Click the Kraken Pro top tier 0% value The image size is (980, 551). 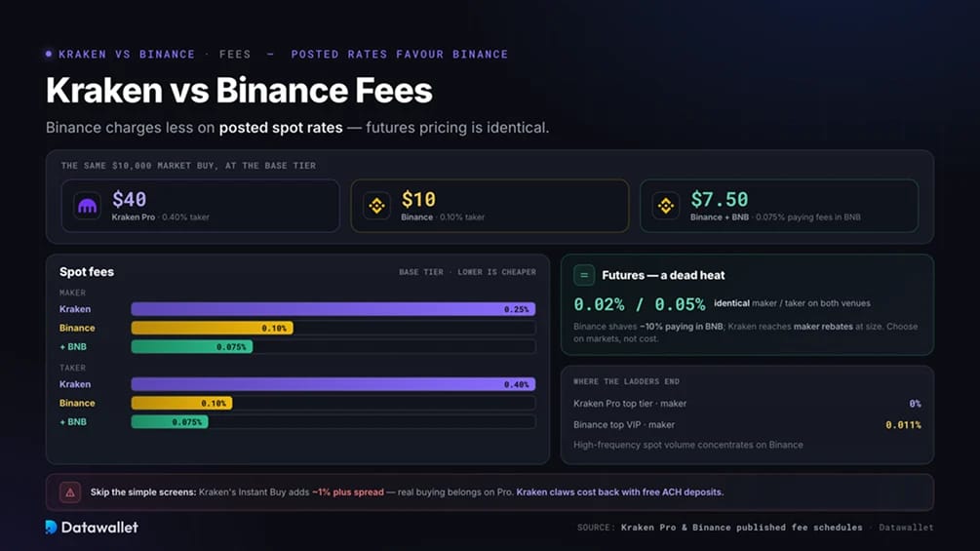click(915, 404)
